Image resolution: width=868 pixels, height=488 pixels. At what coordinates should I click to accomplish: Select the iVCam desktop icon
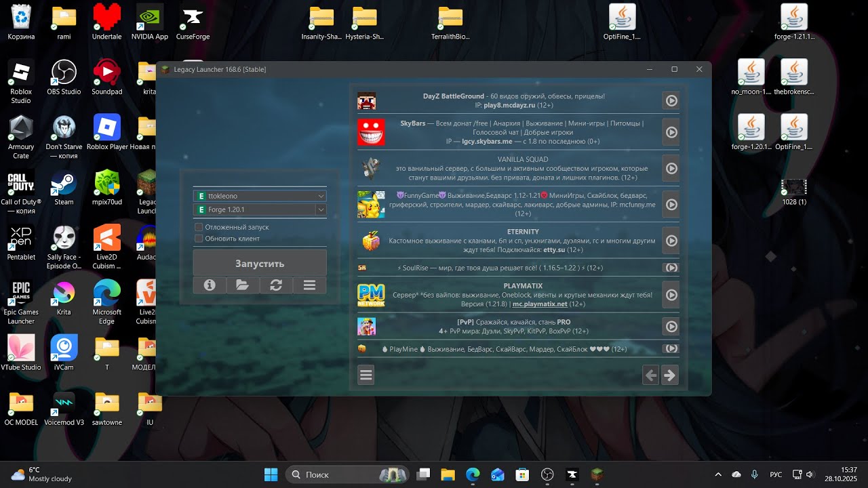(x=64, y=352)
